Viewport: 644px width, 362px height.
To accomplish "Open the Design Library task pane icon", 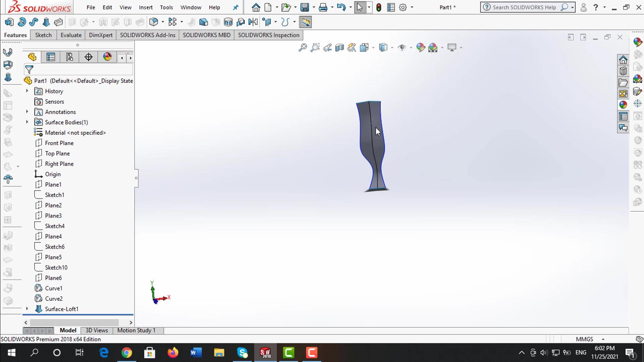I will 623,71.
